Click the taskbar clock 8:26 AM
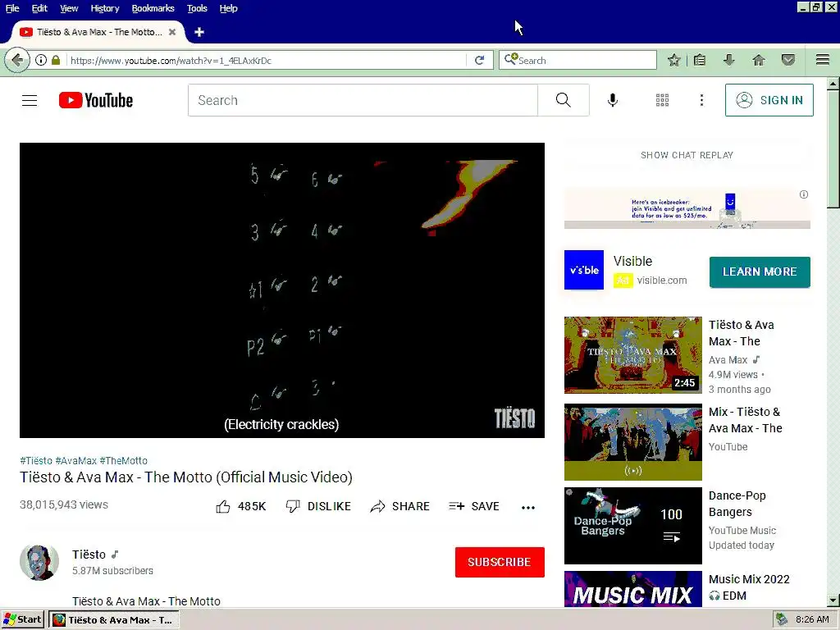The height and width of the screenshot is (630, 840). point(812,619)
